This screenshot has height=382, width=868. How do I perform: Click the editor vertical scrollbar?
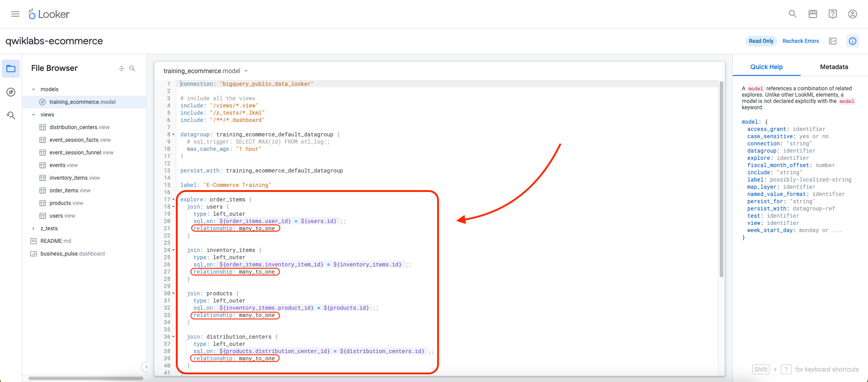point(722,179)
